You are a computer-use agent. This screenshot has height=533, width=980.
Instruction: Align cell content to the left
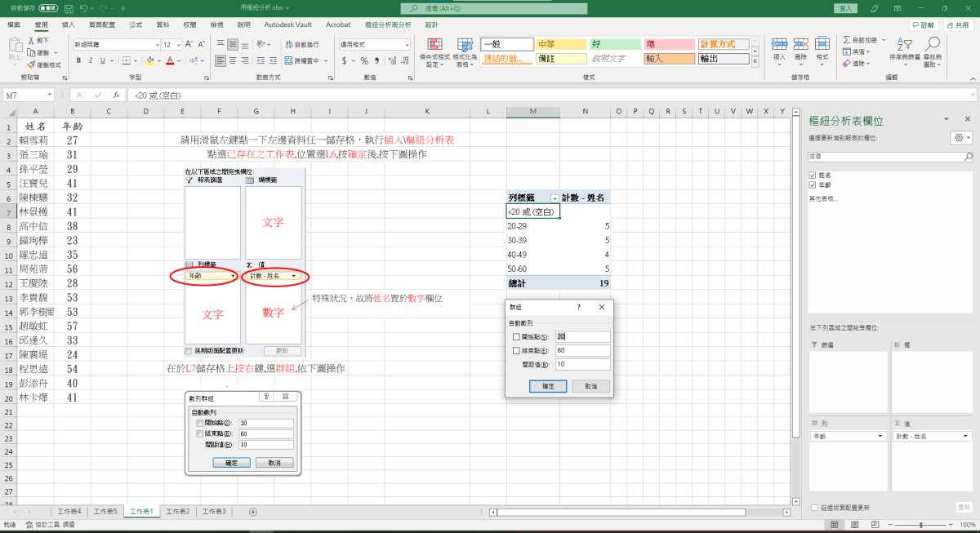(x=220, y=60)
